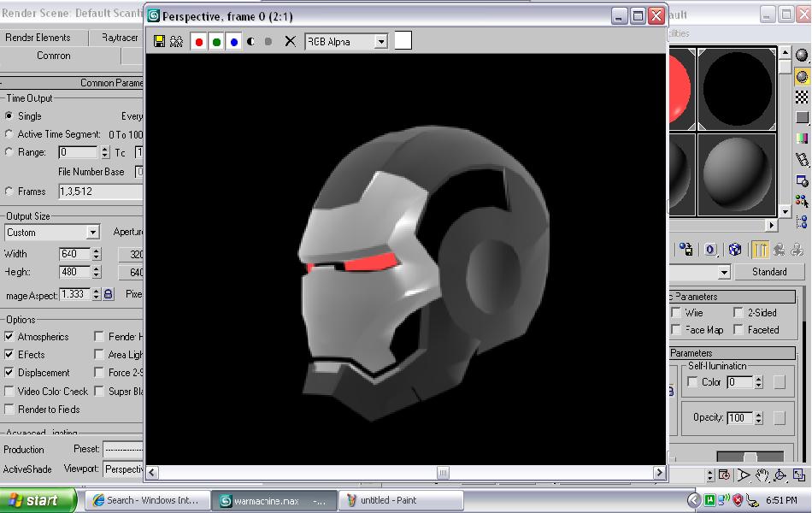Open the Viewport dropdown showing Perspective
Screen dimensions: 812x513
[123, 469]
